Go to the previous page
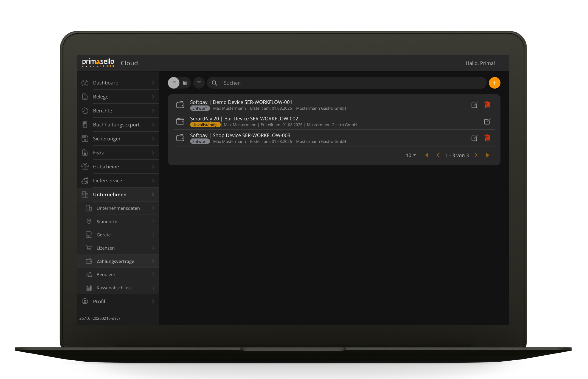 tap(438, 155)
